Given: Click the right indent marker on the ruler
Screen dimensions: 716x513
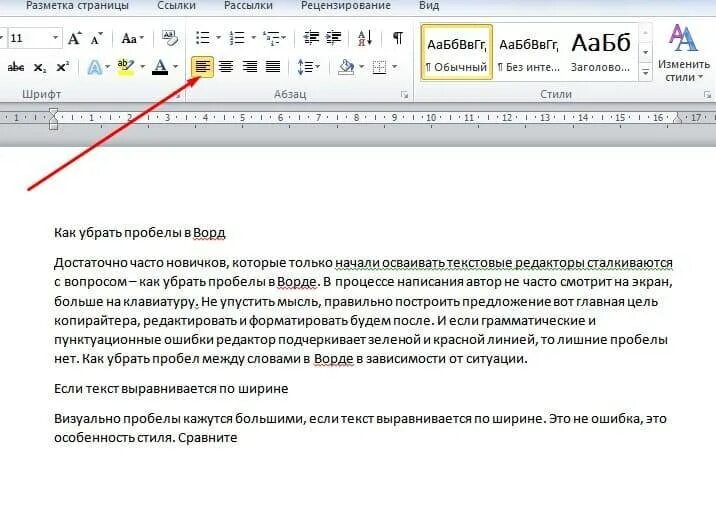Looking at the screenshot, I should point(677,119).
